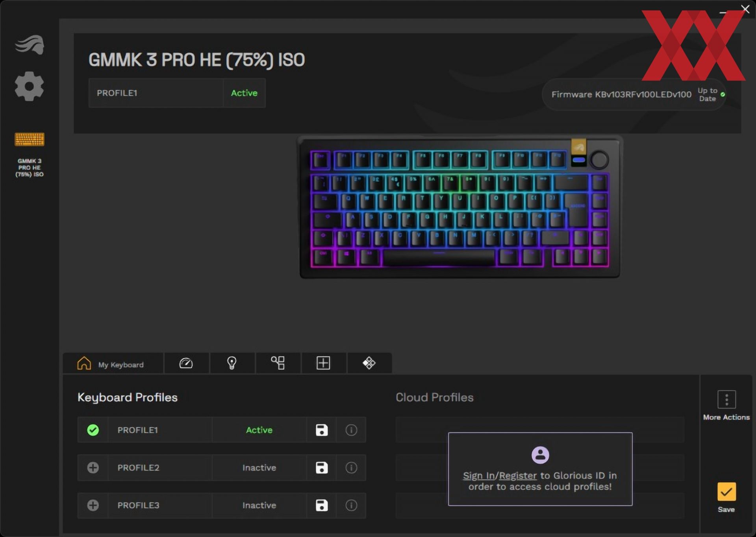This screenshot has width=756, height=537.
Task: Click the green check on PROFILE1
Action: click(93, 430)
